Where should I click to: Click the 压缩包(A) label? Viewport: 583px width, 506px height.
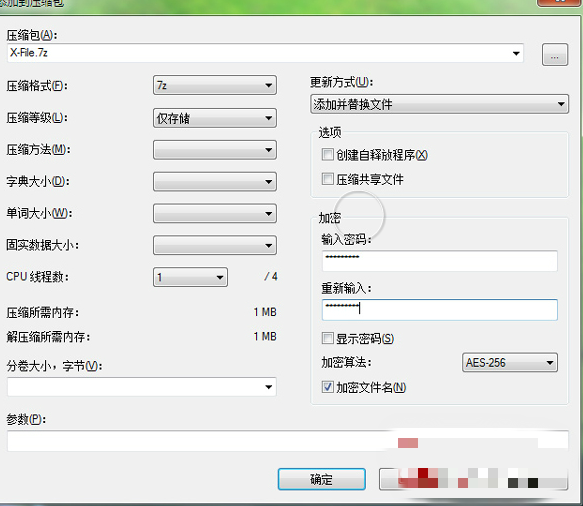[x=32, y=35]
